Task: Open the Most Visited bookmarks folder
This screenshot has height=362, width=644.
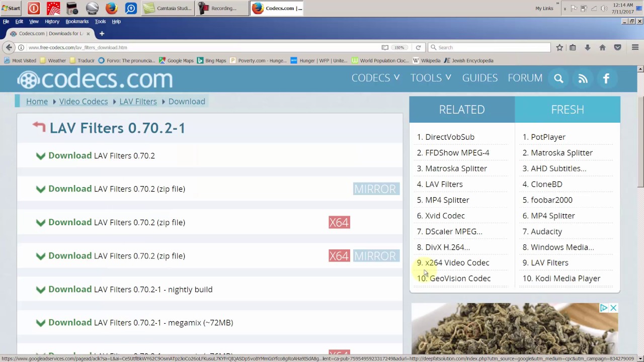Action: click(20, 60)
